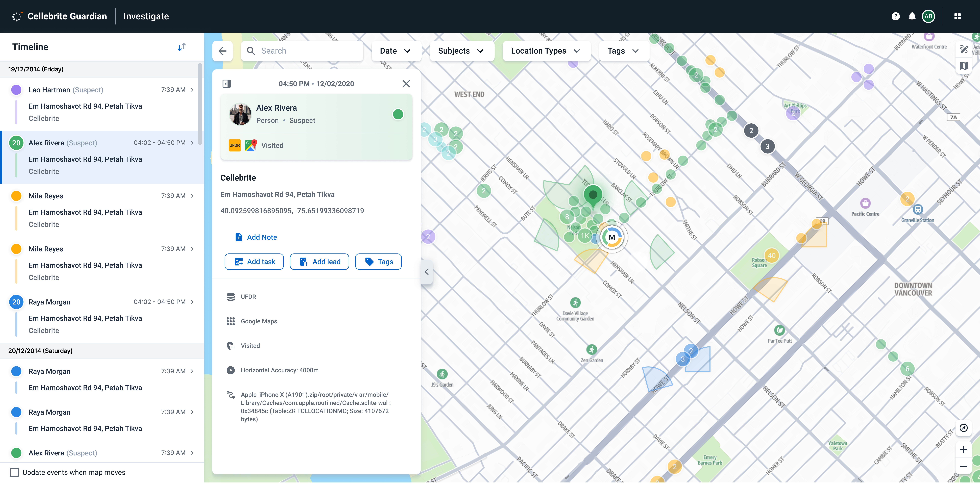Click the 40 orange cluster at Robson Square

point(771,256)
